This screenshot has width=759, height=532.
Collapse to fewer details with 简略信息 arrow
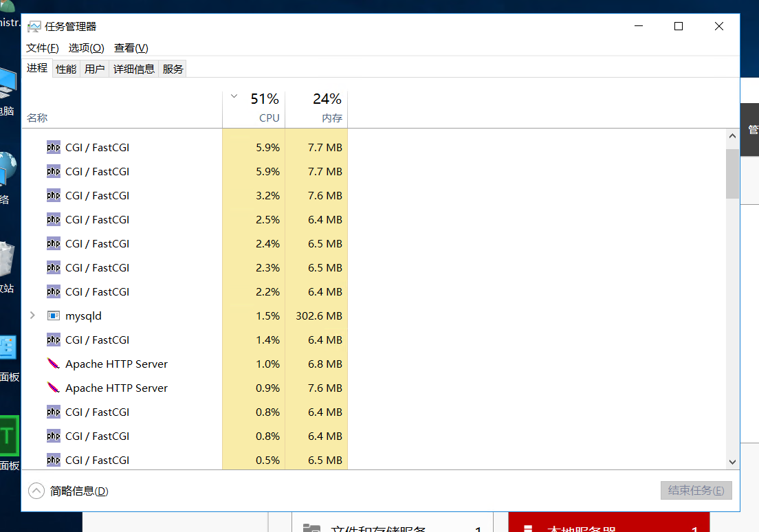[36, 491]
